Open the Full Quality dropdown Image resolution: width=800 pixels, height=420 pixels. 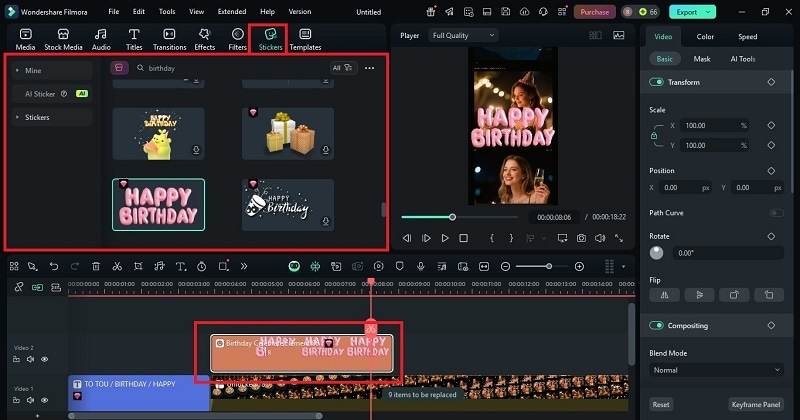(463, 35)
